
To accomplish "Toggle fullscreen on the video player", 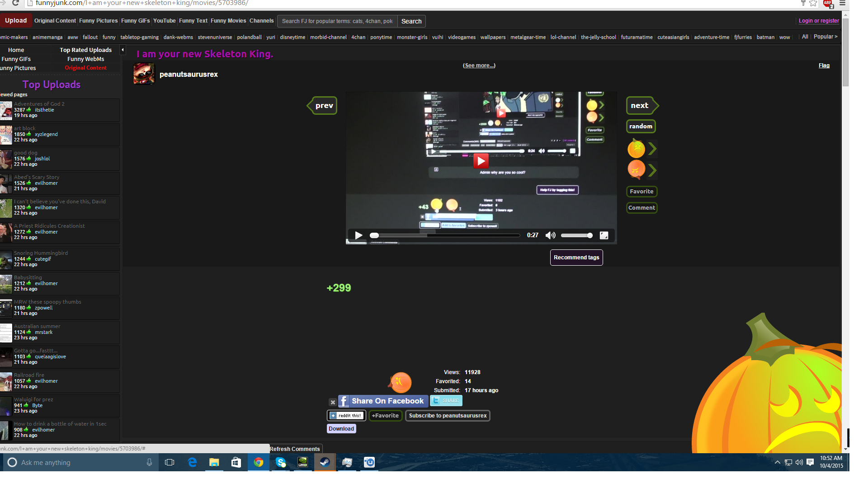I will (604, 235).
